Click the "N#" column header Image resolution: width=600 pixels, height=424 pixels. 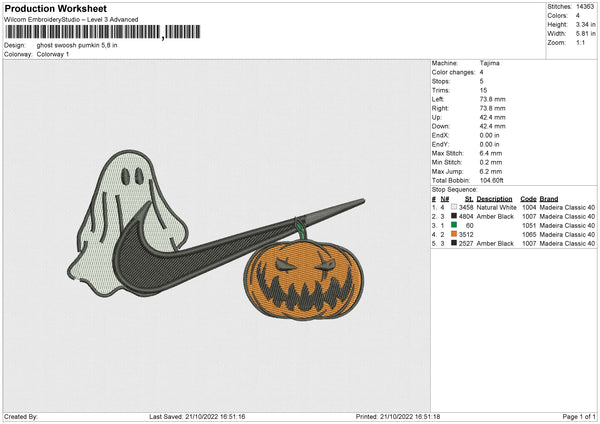point(445,199)
